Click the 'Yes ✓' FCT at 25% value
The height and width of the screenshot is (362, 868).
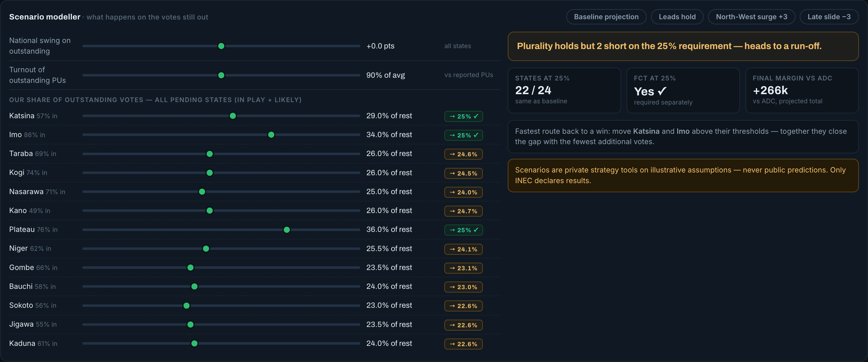click(650, 91)
